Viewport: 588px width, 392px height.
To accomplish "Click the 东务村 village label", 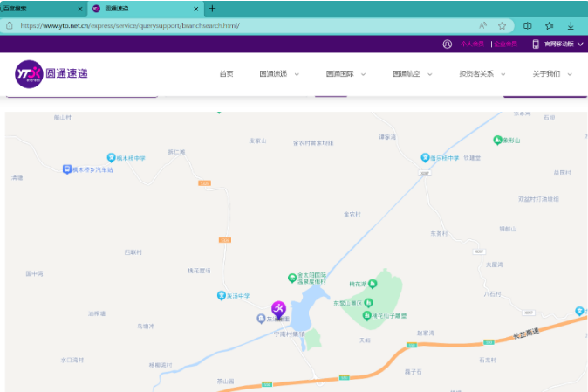I will (x=439, y=233).
